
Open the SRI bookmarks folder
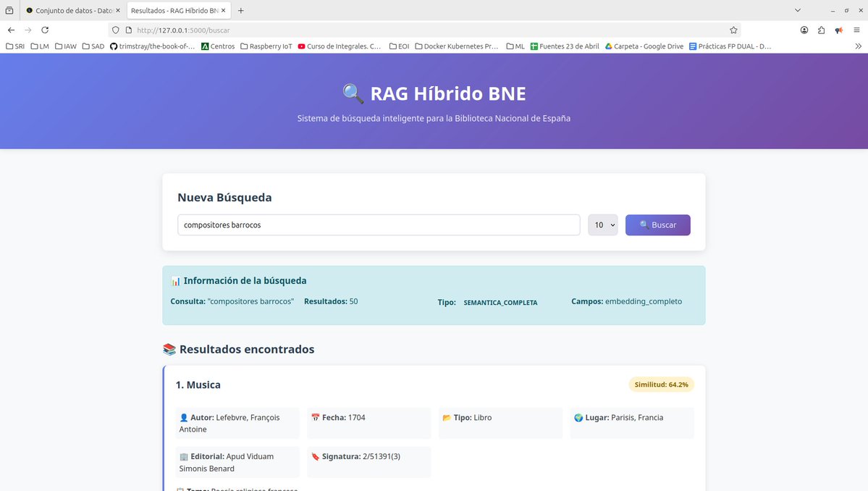[15, 46]
